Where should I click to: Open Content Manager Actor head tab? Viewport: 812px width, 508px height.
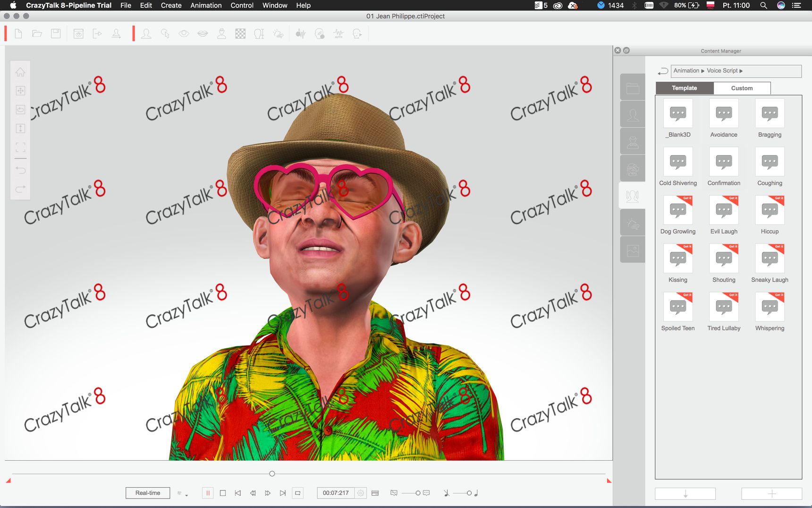coord(633,115)
